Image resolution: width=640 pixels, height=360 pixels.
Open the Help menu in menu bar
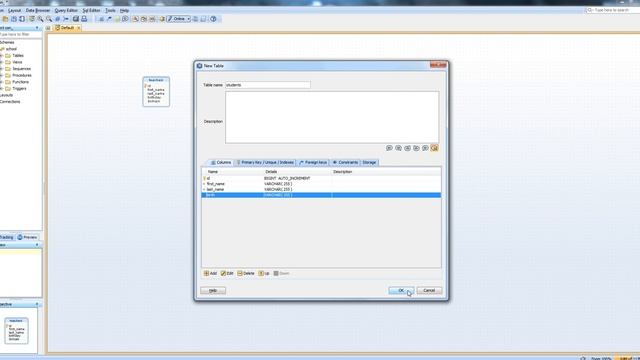point(124,10)
